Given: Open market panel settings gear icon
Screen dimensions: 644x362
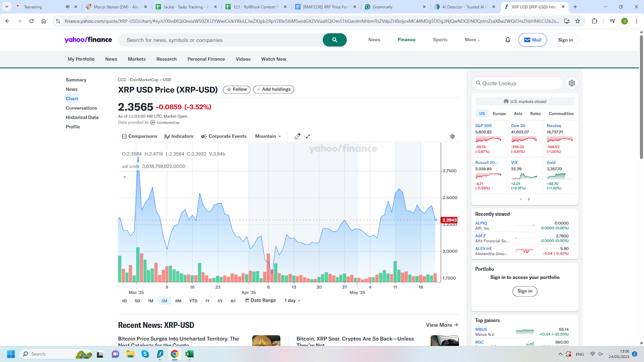Looking at the screenshot, I should point(572,83).
